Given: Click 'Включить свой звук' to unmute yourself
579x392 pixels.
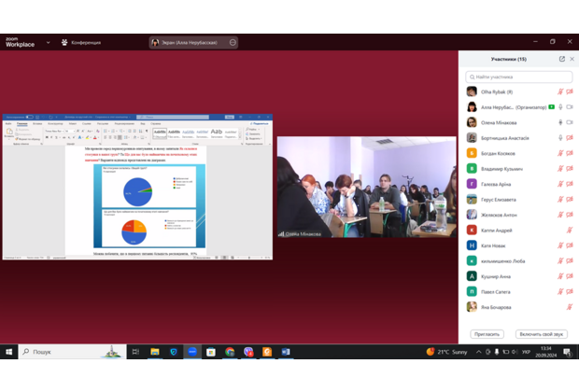Looking at the screenshot, I should point(541,334).
